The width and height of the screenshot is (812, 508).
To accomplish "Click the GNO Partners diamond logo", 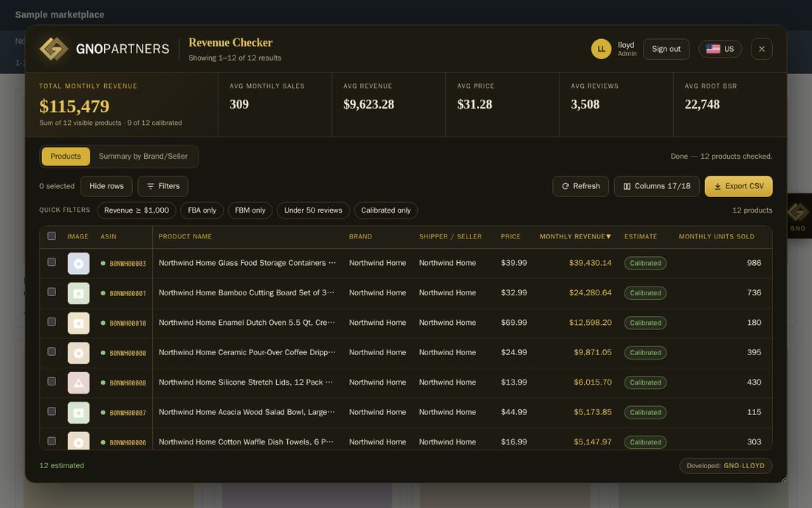I will coord(54,49).
